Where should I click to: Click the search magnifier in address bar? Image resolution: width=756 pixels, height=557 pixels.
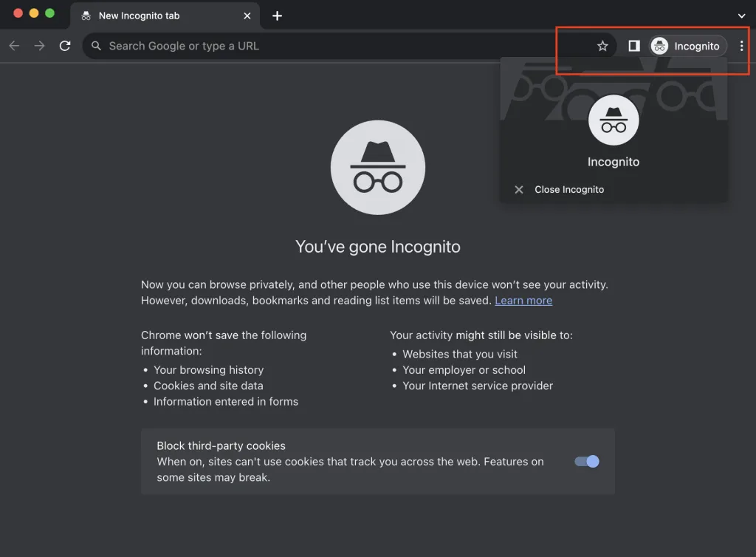point(96,46)
